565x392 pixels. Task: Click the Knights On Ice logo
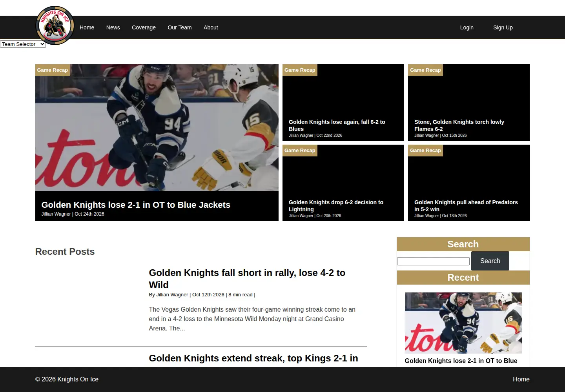[x=55, y=25]
